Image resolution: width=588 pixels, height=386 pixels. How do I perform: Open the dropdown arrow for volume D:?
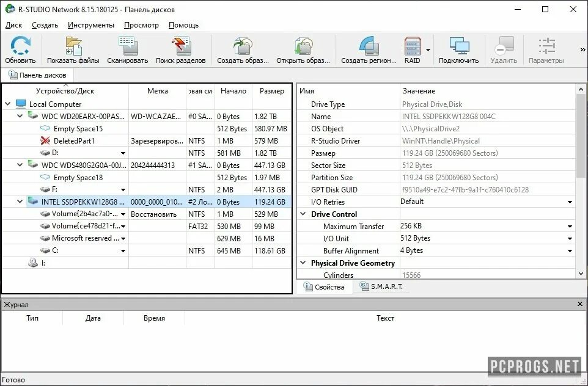pyautogui.click(x=123, y=153)
